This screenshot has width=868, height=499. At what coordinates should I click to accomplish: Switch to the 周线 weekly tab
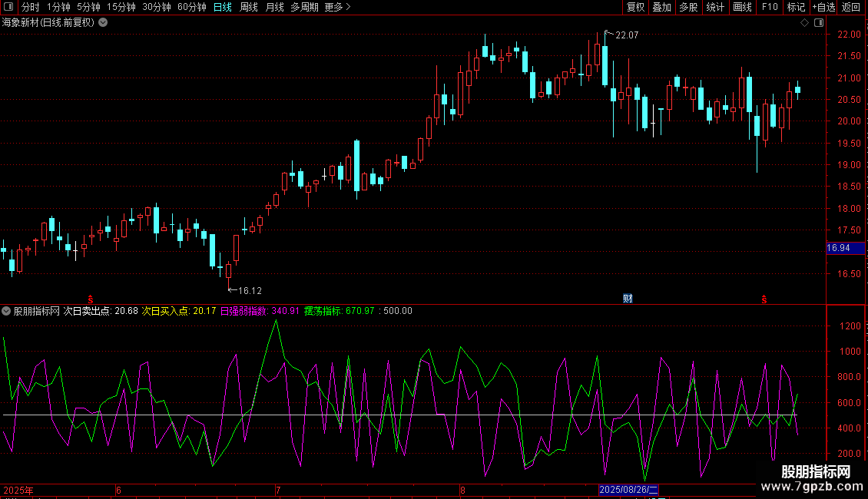tap(249, 7)
